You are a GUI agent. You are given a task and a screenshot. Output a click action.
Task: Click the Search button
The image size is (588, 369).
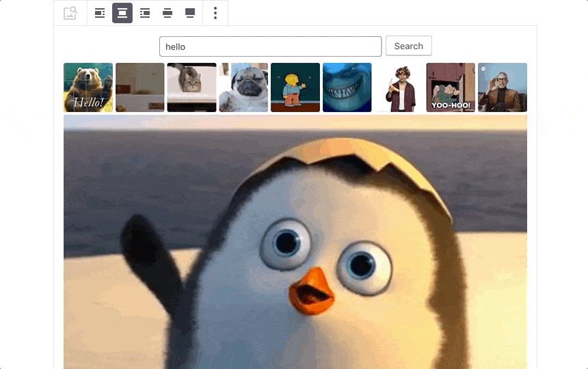tap(409, 46)
